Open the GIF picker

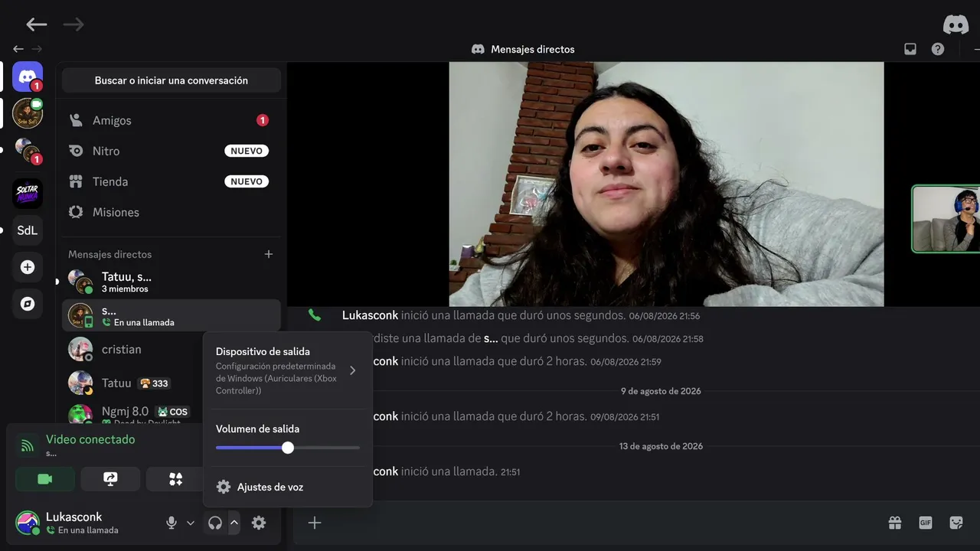tap(926, 523)
